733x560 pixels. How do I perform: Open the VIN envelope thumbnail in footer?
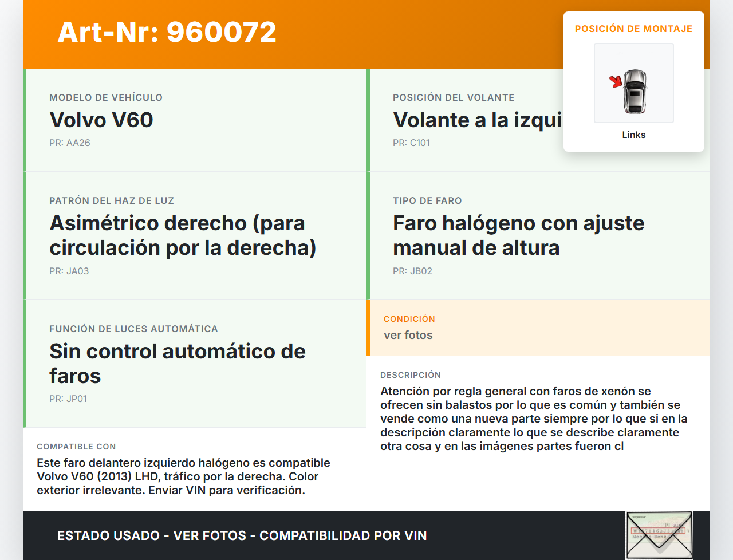pos(659,535)
